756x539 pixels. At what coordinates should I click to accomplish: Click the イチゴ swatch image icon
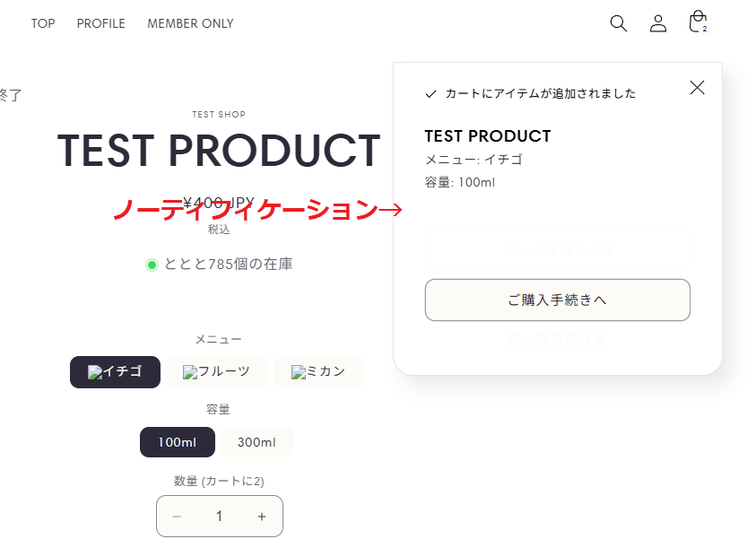click(x=95, y=372)
